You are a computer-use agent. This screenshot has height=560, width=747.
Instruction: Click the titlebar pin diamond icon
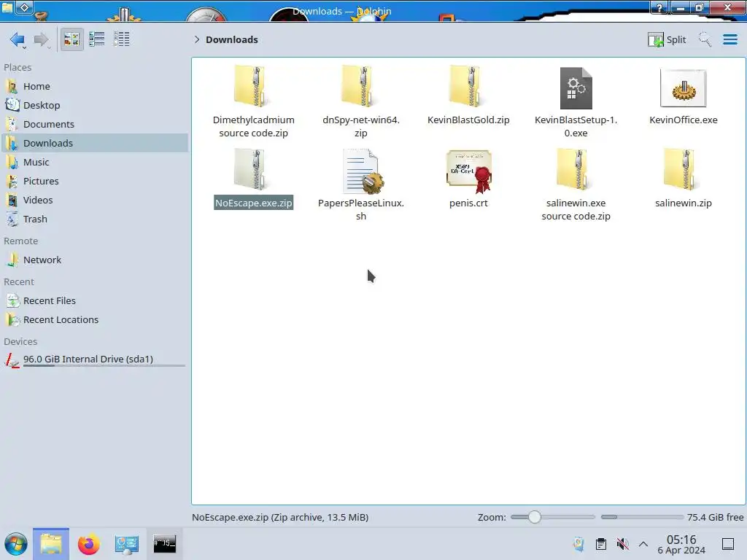click(x=25, y=7)
